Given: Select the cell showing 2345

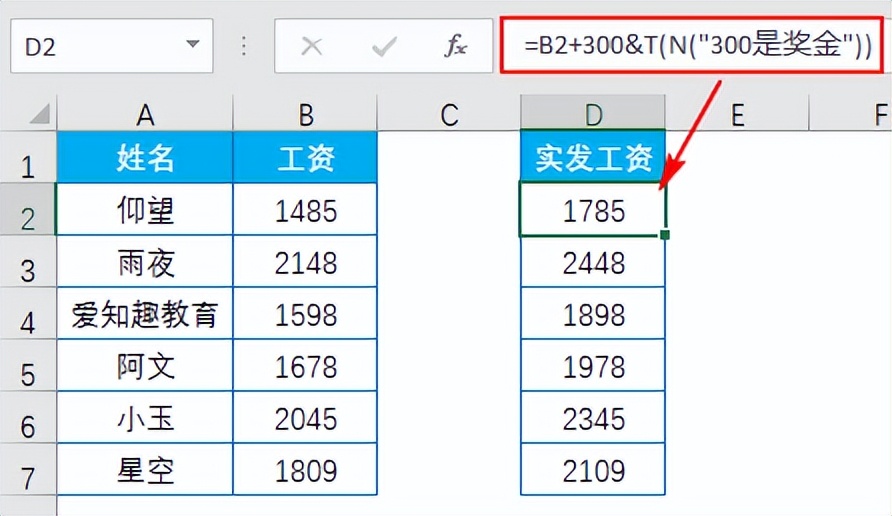Looking at the screenshot, I should (593, 417).
